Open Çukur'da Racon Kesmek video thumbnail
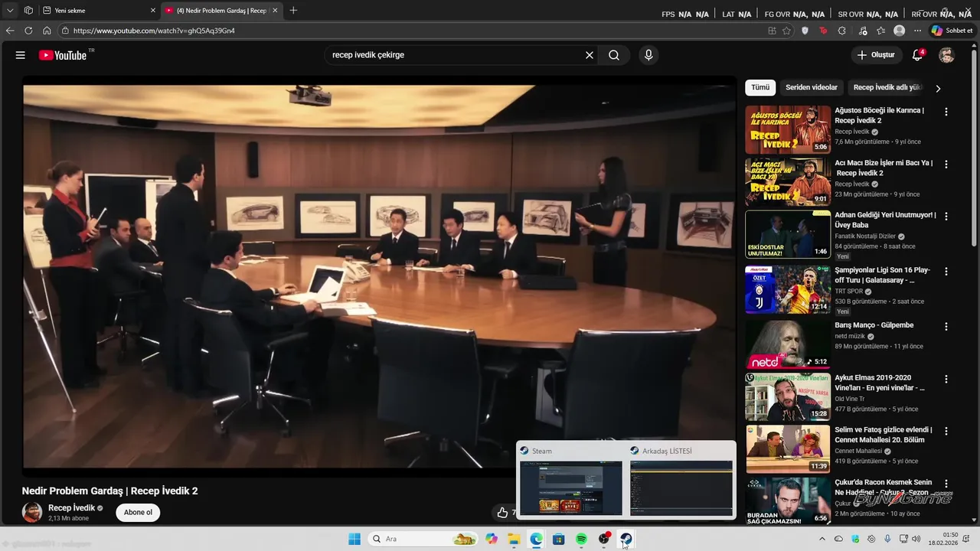The width and height of the screenshot is (980, 551). click(788, 501)
